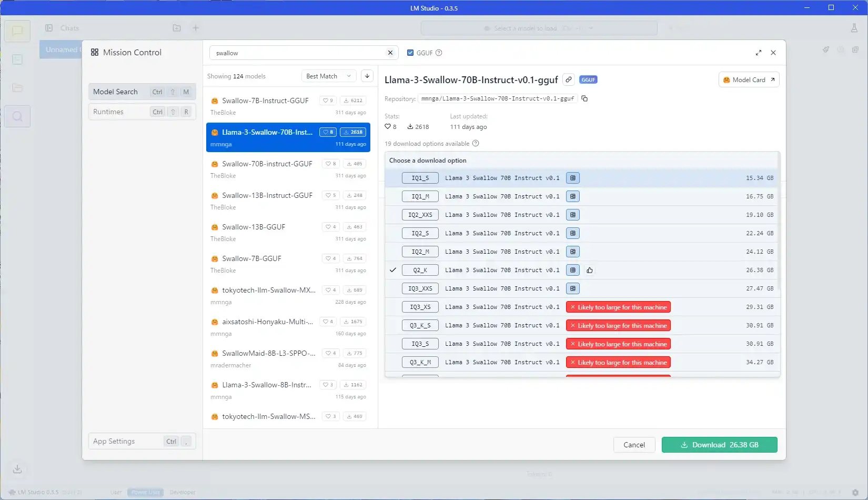868x500 pixels.
Task: Select the IQ3_XXS download option
Action: tap(420, 288)
